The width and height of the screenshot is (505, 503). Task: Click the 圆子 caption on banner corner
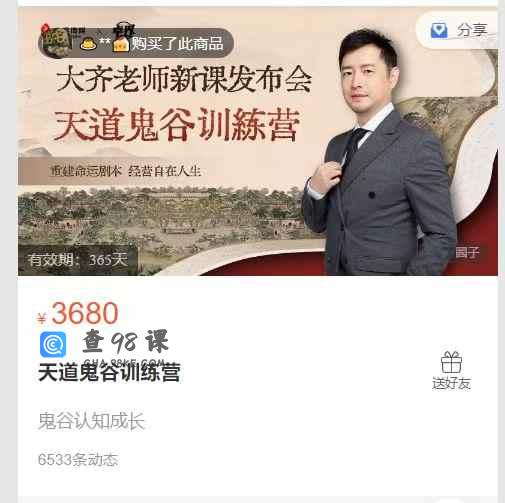pyautogui.click(x=467, y=252)
